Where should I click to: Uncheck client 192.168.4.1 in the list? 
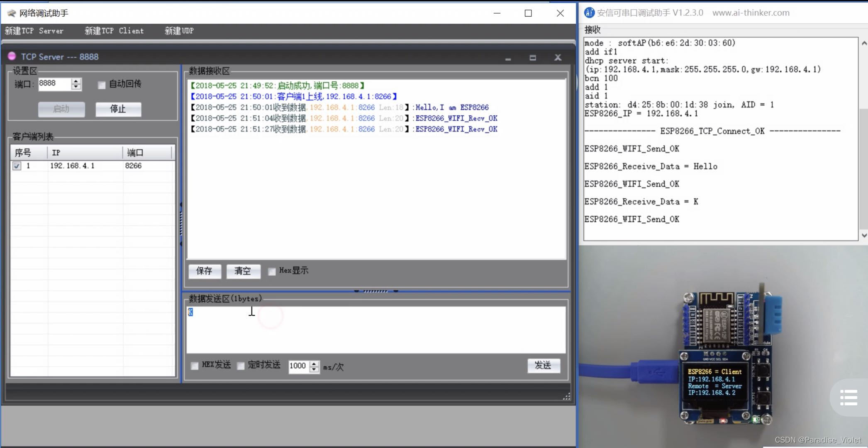(x=17, y=166)
